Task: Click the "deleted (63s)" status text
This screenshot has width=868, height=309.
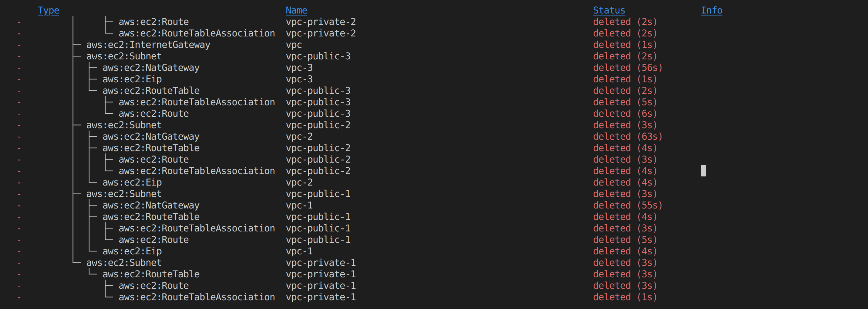Action: pos(627,137)
